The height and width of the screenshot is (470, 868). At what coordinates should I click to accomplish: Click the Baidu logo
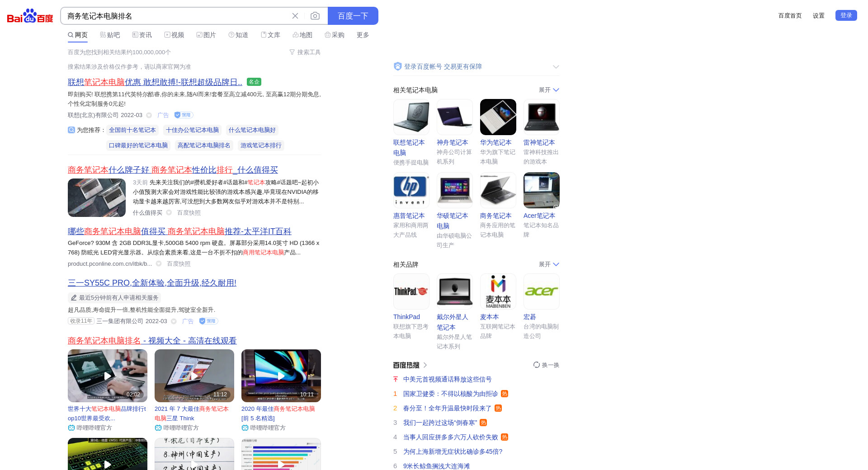[30, 16]
